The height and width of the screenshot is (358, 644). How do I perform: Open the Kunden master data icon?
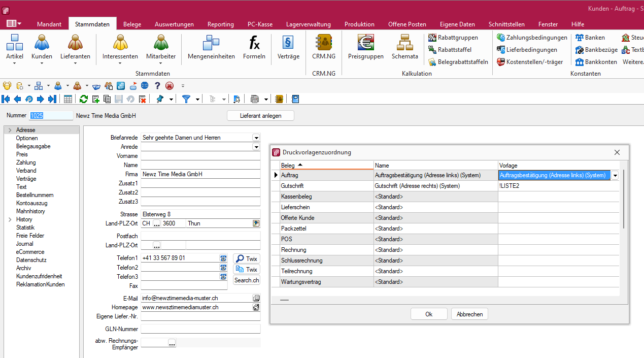click(42, 48)
